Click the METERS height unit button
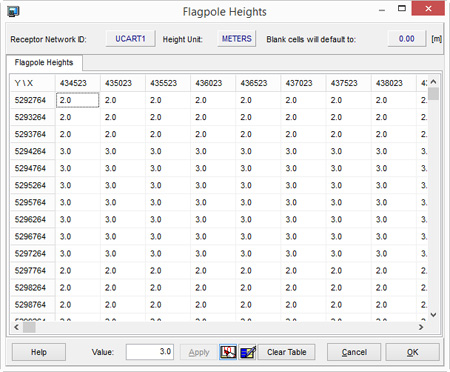The image size is (450, 372). [237, 39]
